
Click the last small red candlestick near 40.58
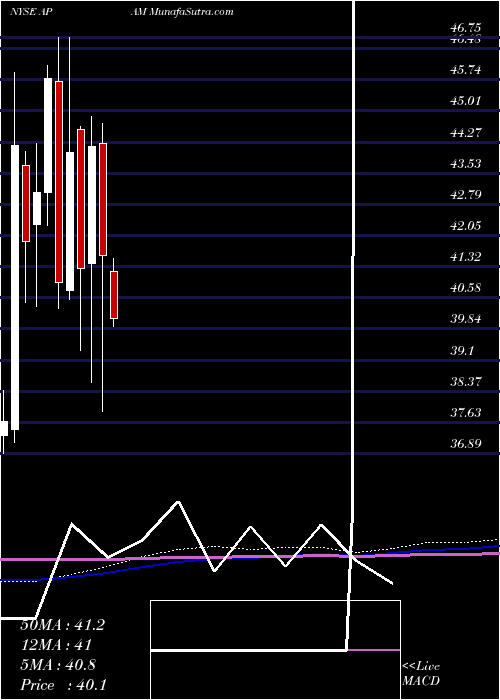click(x=114, y=295)
